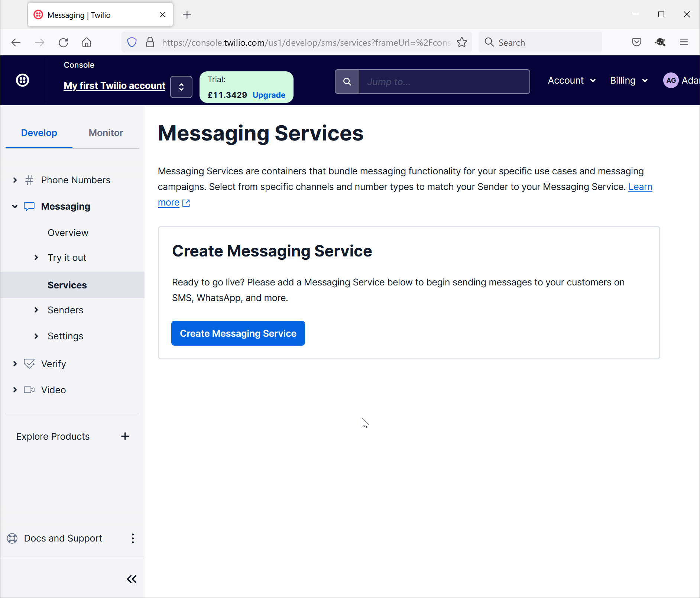The height and width of the screenshot is (598, 700).
Task: Bookmark this page with the star icon
Action: tap(462, 42)
